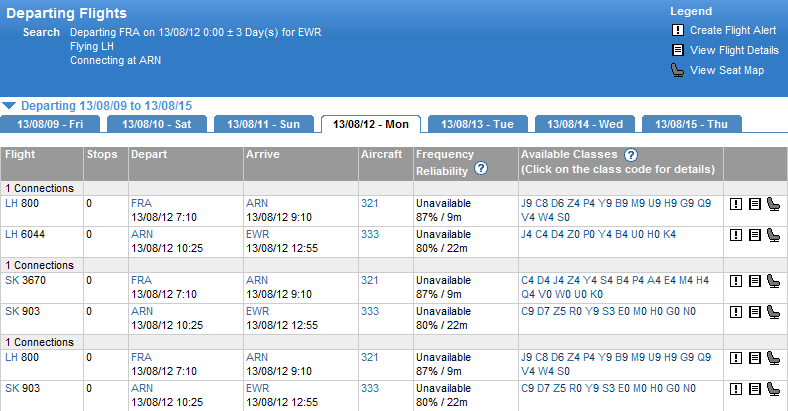Create flight alert for LH 800 first row
This screenshot has height=411, width=788.
736,204
